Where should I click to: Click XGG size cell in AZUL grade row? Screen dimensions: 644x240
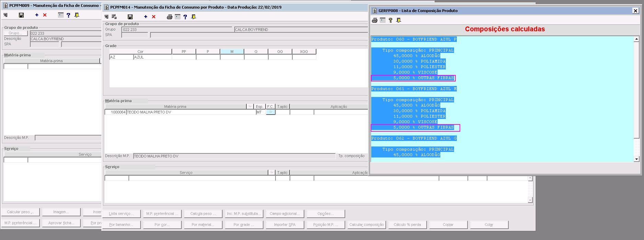304,57
